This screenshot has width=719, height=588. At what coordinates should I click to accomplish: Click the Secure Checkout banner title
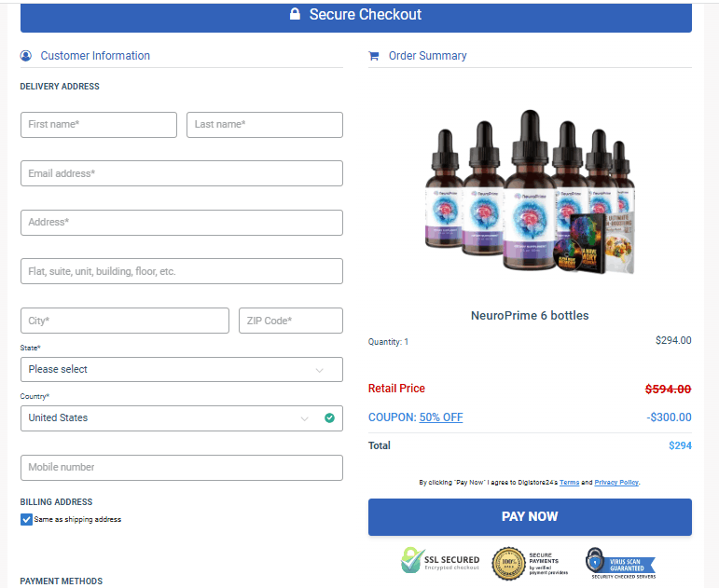tap(365, 14)
